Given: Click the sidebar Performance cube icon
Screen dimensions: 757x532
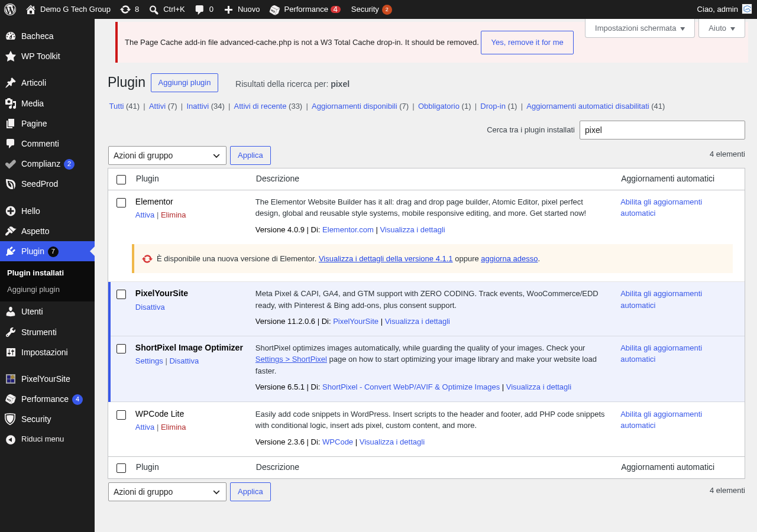Looking at the screenshot, I should pos(11,399).
